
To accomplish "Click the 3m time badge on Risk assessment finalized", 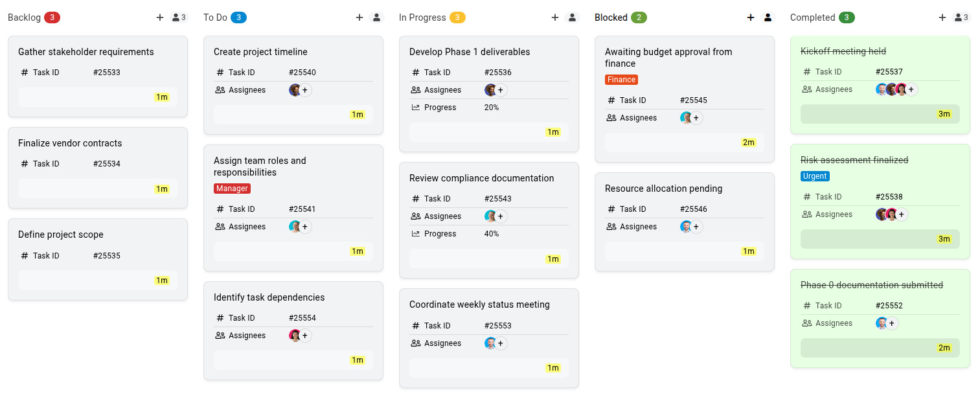I will pyautogui.click(x=944, y=239).
